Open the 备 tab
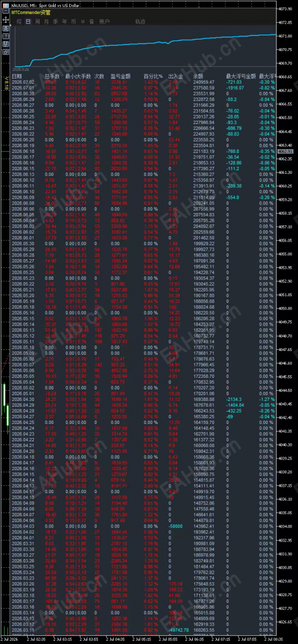The image size is (298, 644). point(92,21)
